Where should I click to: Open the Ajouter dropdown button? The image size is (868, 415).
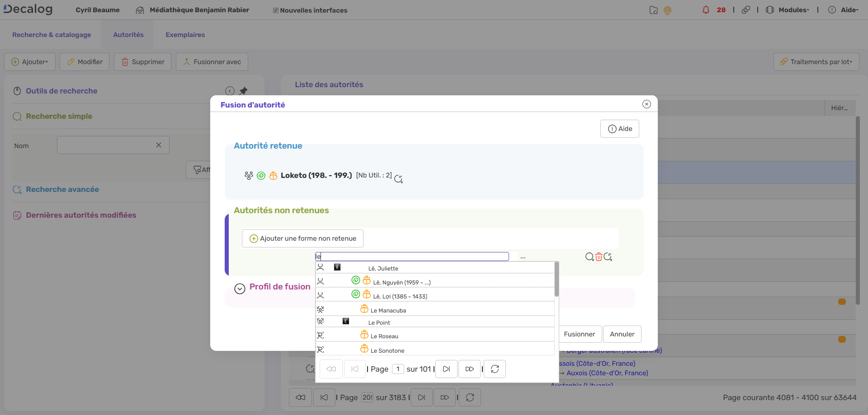click(x=30, y=62)
